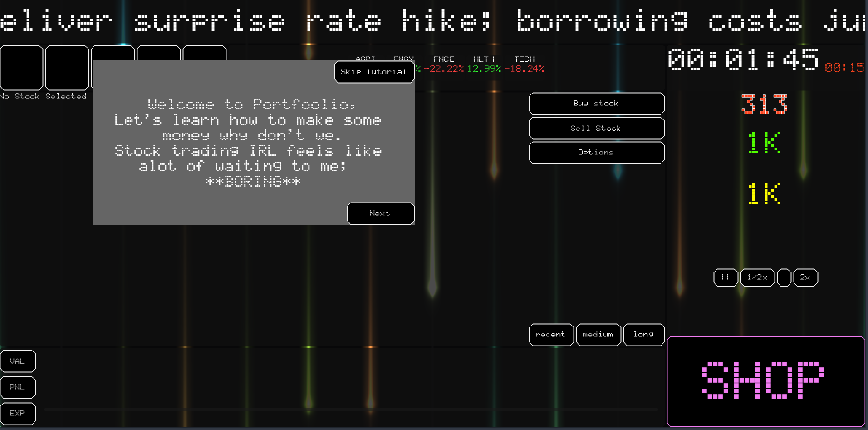The height and width of the screenshot is (430, 868).
Task: Click the -18.24% sector change value
Action: click(x=524, y=69)
